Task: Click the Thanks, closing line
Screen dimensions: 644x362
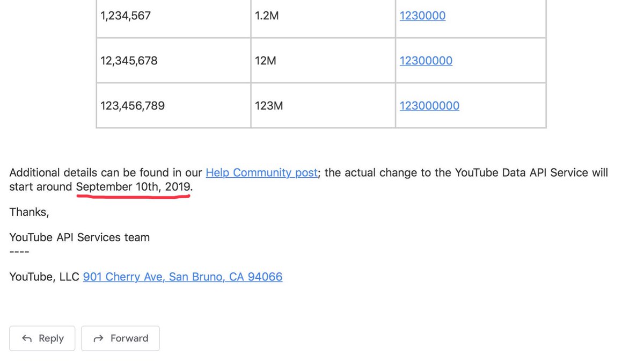Action: (29, 212)
